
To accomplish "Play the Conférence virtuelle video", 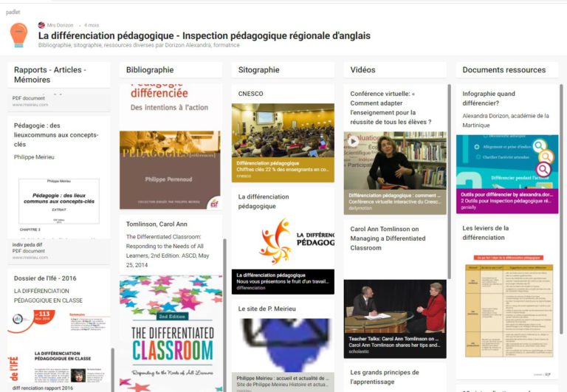I will tap(354, 142).
